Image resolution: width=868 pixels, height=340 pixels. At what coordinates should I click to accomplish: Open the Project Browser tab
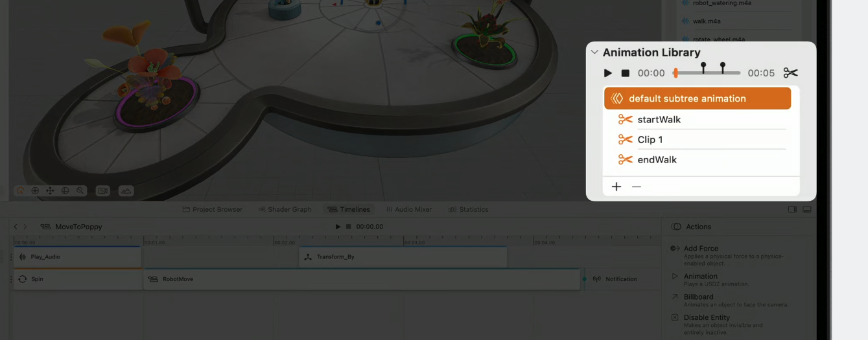213,209
